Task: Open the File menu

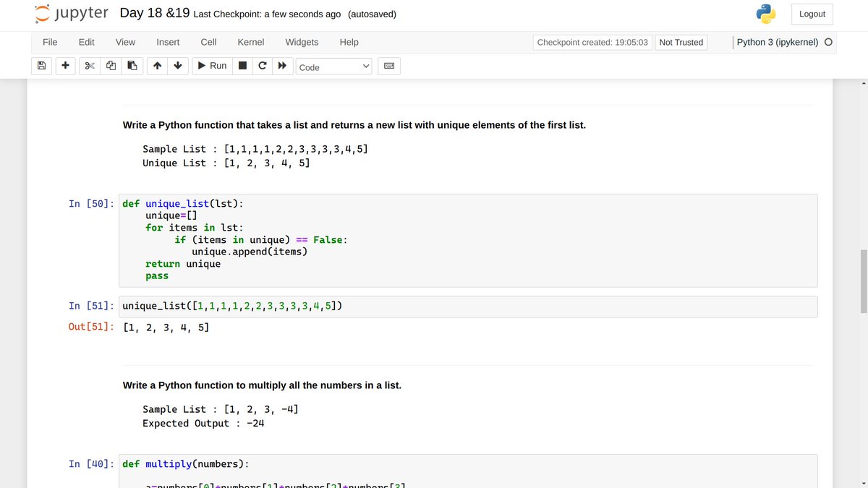Action: (50, 42)
